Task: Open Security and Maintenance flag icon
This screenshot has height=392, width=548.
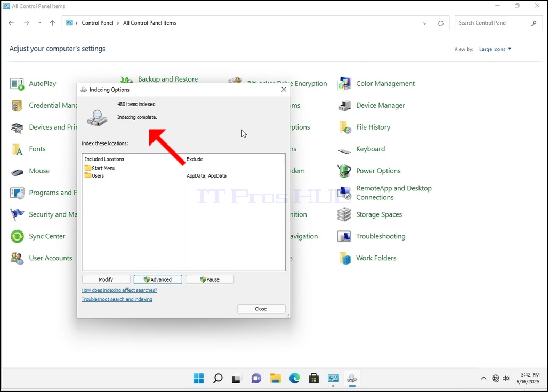Action: tap(17, 215)
